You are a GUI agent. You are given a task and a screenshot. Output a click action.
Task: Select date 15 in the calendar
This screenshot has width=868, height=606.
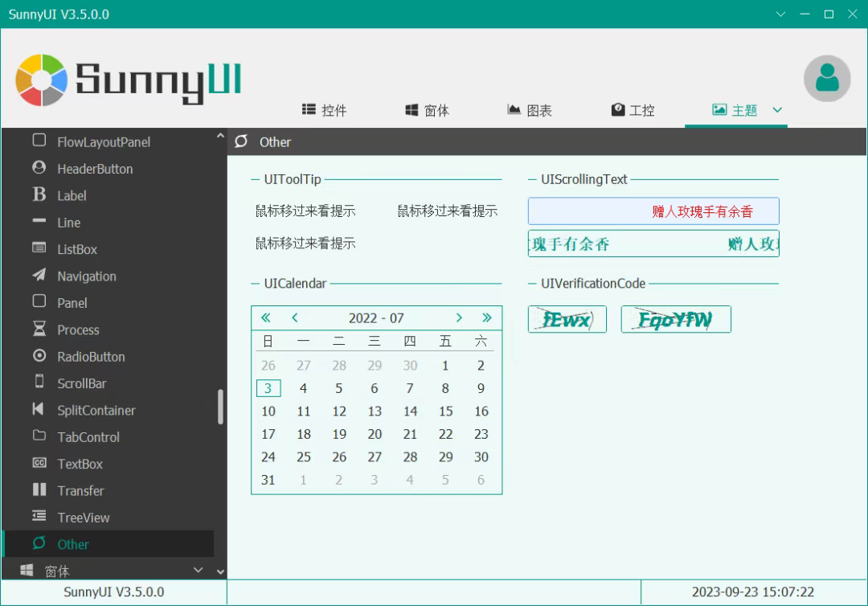(x=445, y=411)
